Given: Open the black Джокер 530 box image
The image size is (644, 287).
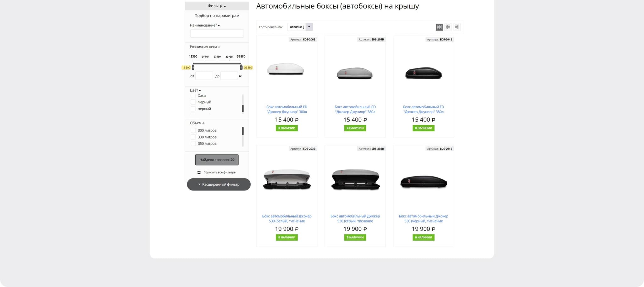Looking at the screenshot, I should [423, 182].
